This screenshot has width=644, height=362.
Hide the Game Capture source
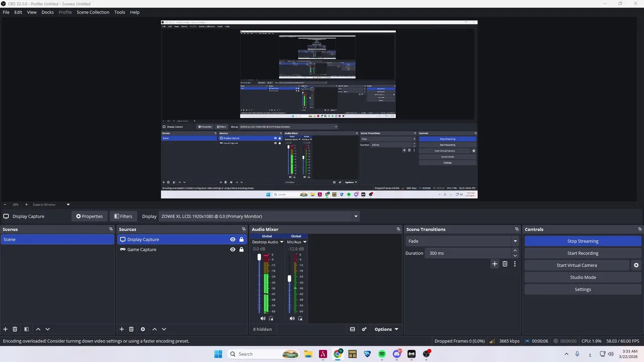[x=232, y=249]
